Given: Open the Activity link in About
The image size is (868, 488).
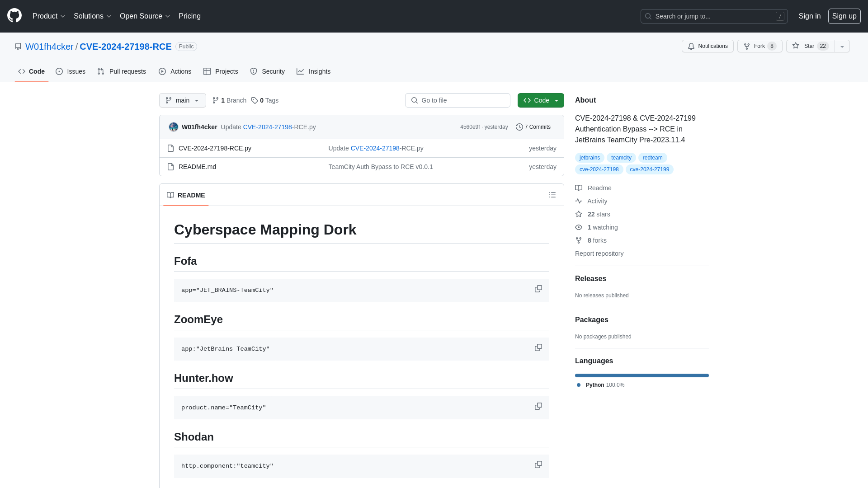Looking at the screenshot, I should tap(591, 201).
